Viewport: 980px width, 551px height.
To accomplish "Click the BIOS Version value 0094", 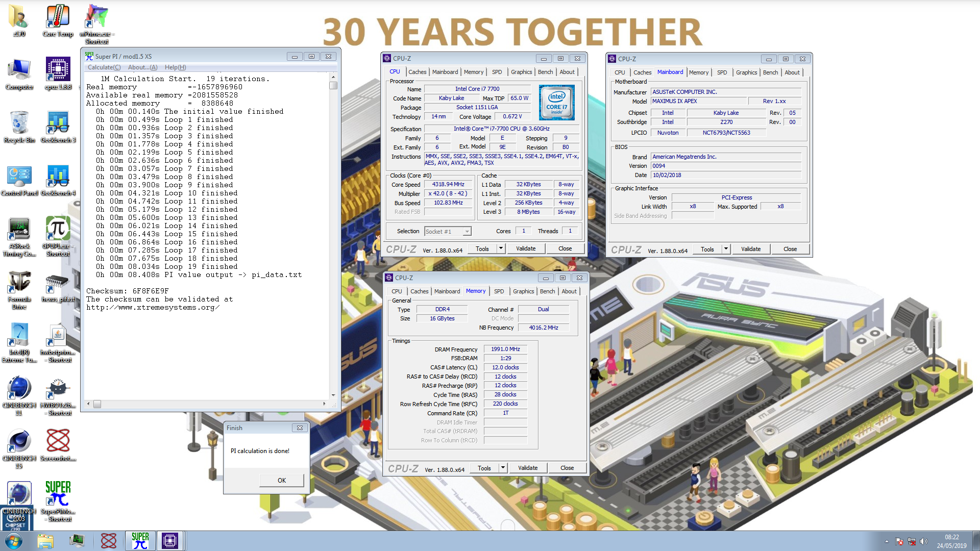I will [726, 166].
